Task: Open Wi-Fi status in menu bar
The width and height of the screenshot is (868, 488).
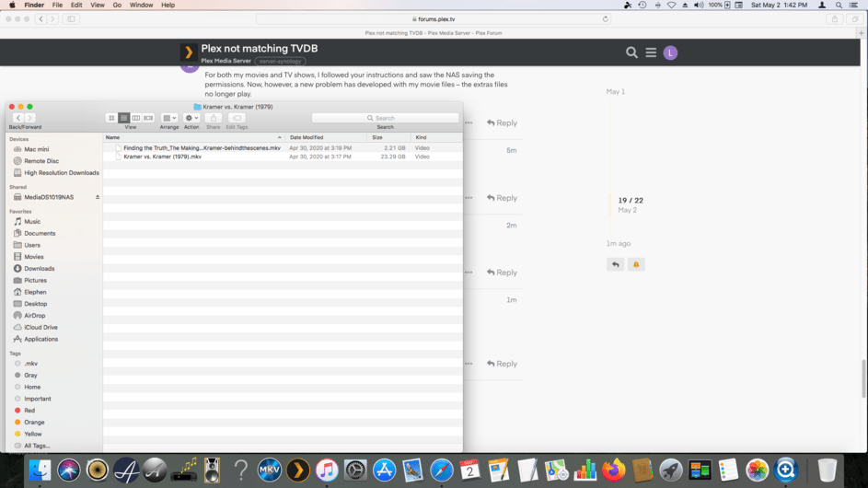Action: pyautogui.click(x=671, y=5)
